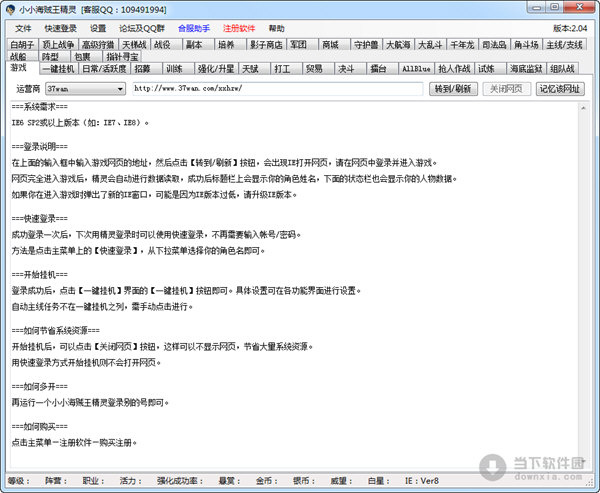The image size is (600, 493).
Task: Open the 论坛及QQ群 menu
Action: pyautogui.click(x=142, y=29)
